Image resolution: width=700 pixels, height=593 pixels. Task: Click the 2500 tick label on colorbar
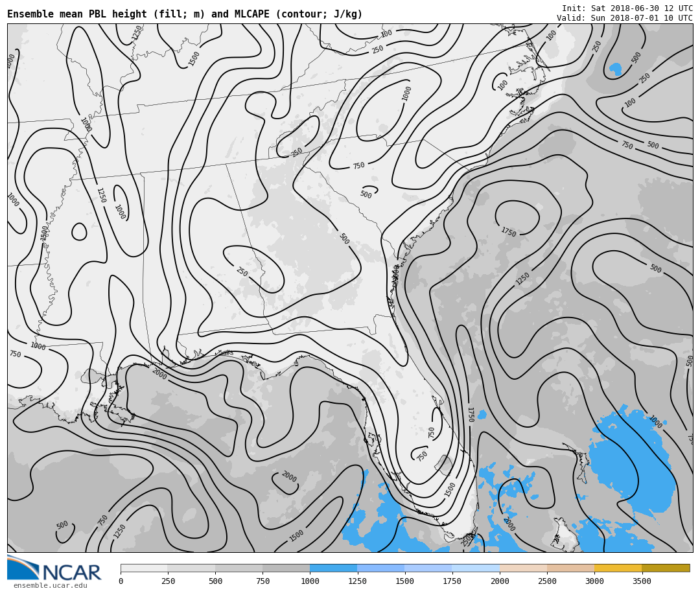tap(547, 581)
